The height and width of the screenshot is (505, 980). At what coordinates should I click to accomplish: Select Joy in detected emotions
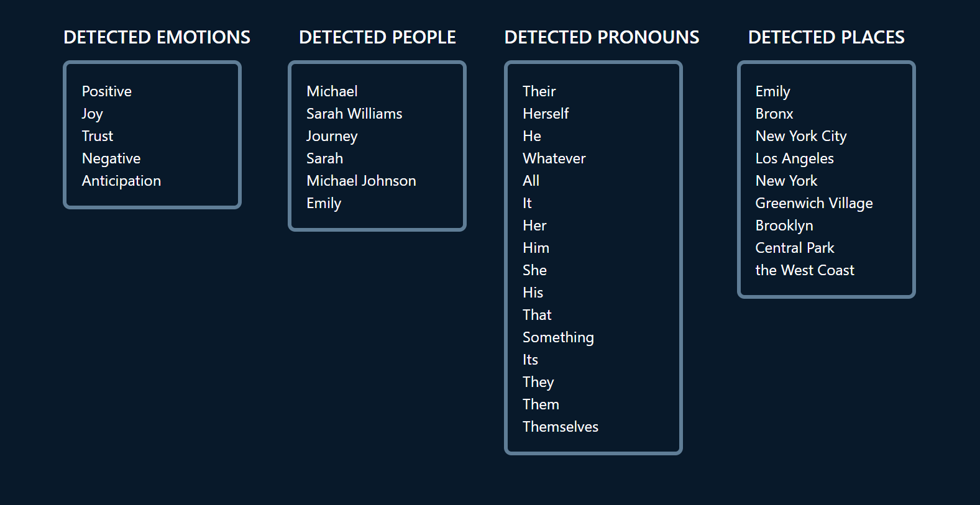[x=93, y=114]
